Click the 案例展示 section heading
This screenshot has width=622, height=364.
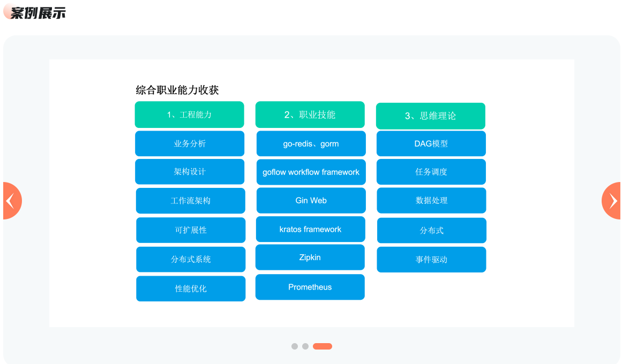(38, 13)
